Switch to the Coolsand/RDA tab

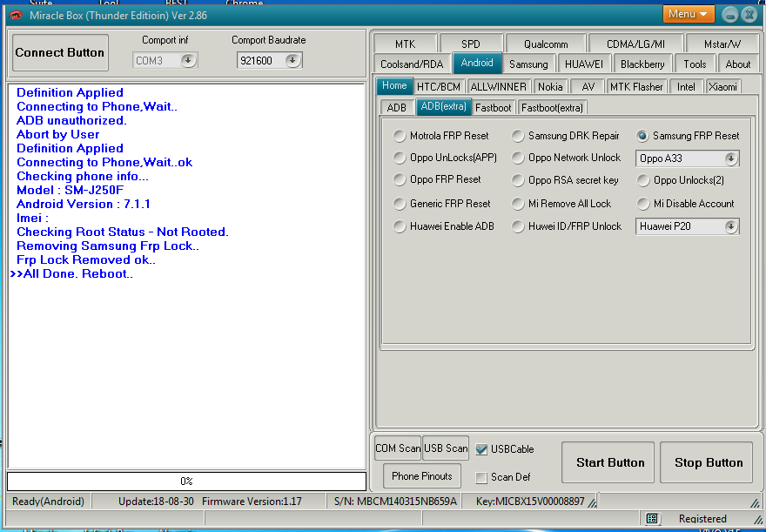click(x=412, y=64)
